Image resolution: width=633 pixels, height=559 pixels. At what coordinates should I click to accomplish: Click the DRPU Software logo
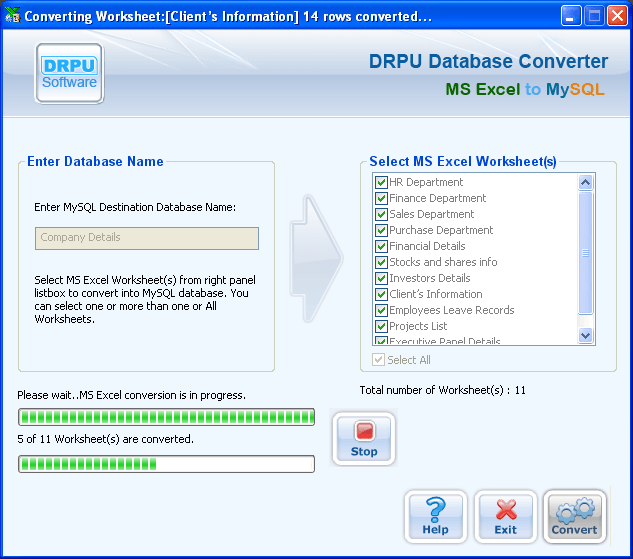69,73
